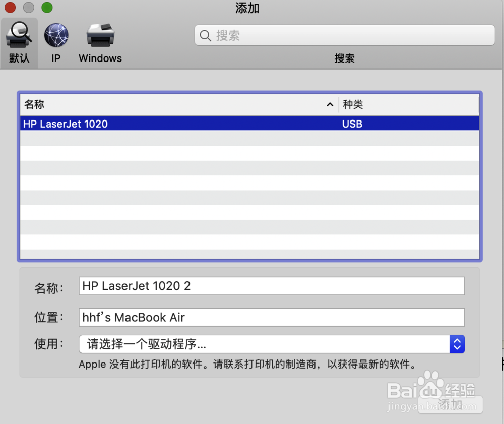Sort list by 名称 column header
This screenshot has width=504, height=424.
point(179,104)
